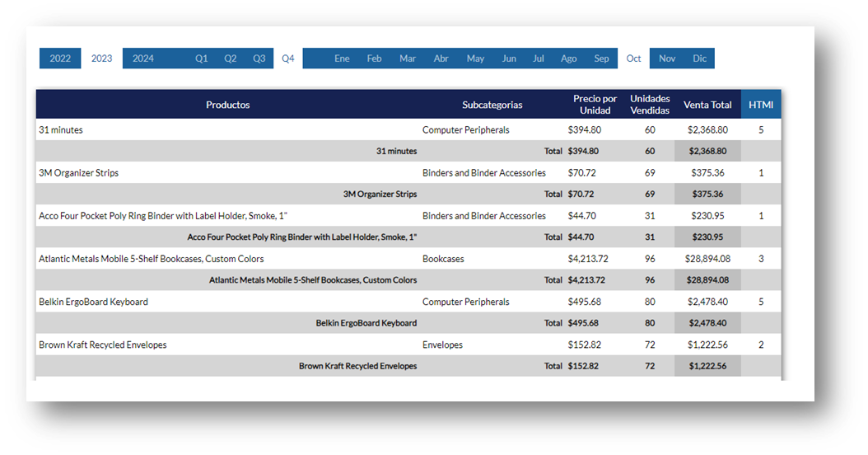Click 'Total' label in the 3M Organizer Strips subtotal
The height and width of the screenshot is (455, 868).
(553, 194)
